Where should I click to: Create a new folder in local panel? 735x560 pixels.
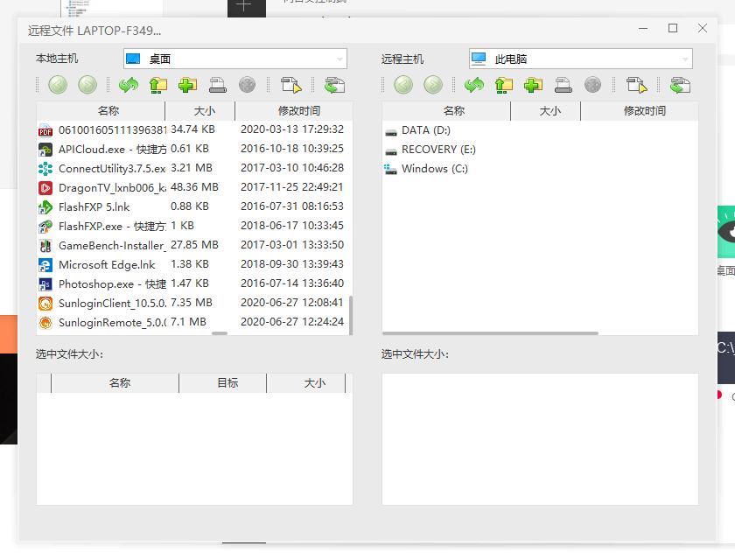186,85
